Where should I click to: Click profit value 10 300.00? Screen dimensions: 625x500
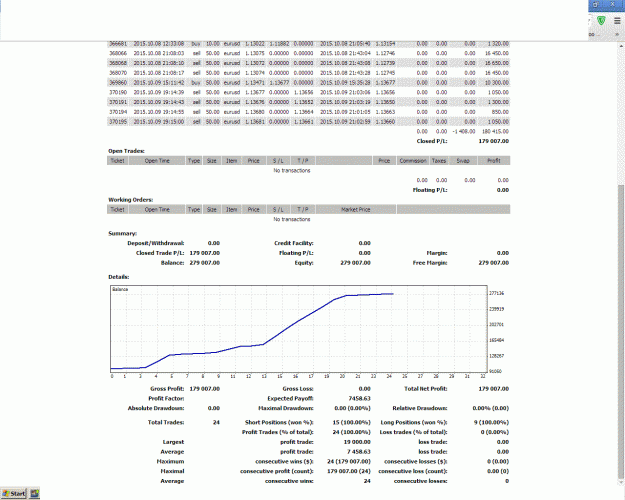click(x=497, y=83)
